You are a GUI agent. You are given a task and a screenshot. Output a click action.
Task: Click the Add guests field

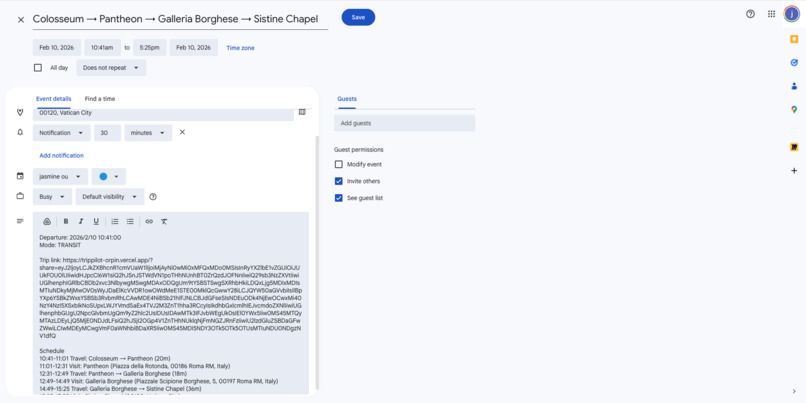coord(405,123)
